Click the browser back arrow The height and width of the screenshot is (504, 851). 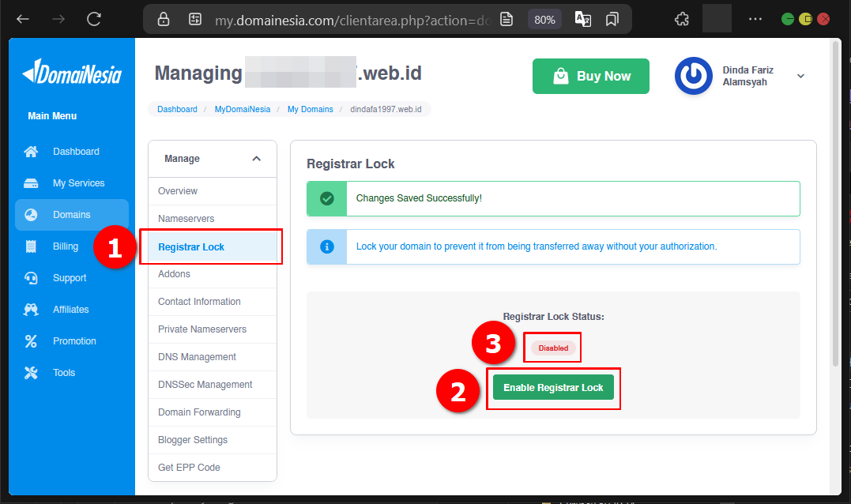(23, 20)
